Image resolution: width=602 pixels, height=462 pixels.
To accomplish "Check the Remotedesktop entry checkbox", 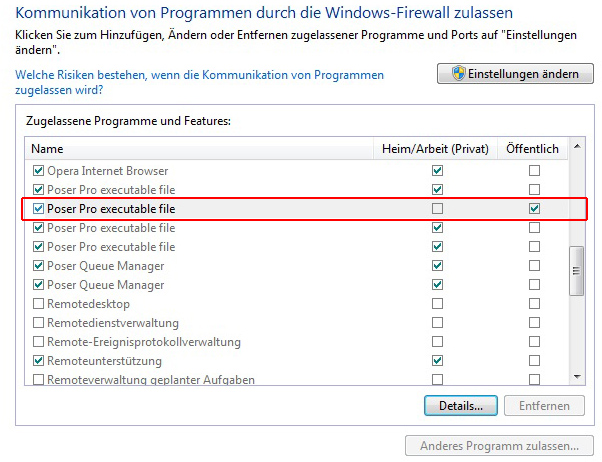I will pyautogui.click(x=38, y=304).
